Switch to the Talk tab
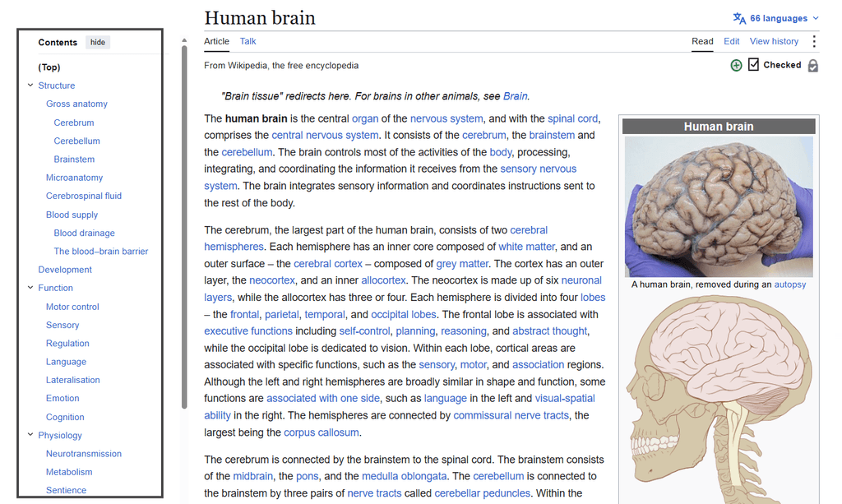Viewport: 842px width, 504px height. 248,41
